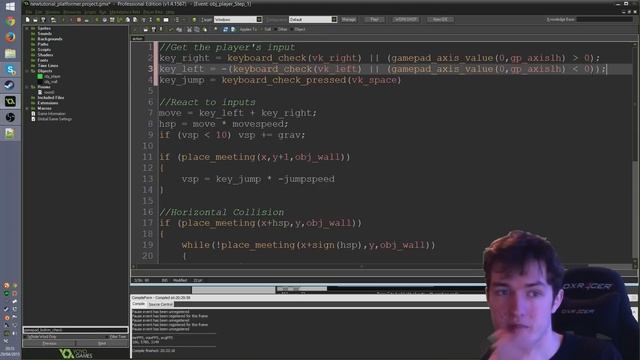Switch to the Source Control tab
Image resolution: width=640 pixels, height=360 pixels.
coord(160,304)
